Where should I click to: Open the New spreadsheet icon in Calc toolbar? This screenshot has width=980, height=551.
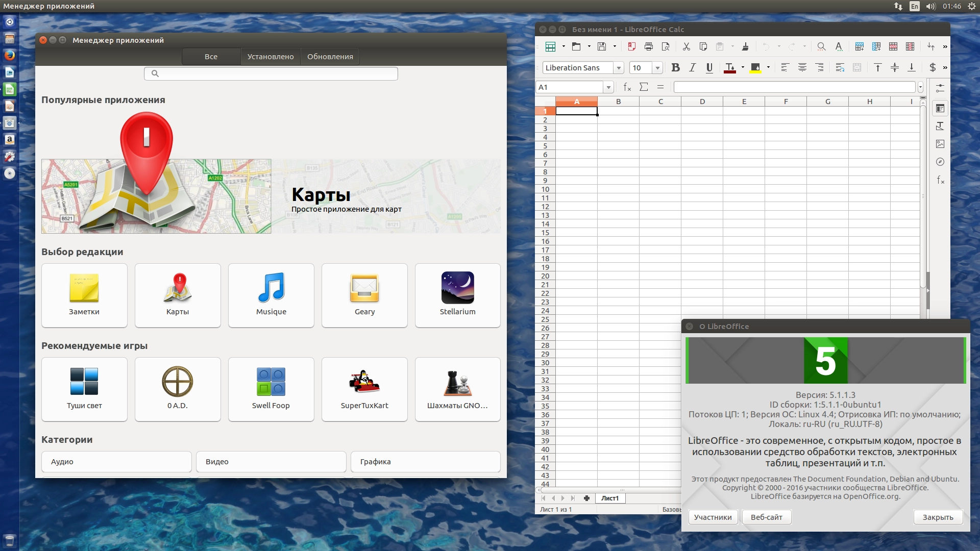pos(550,46)
